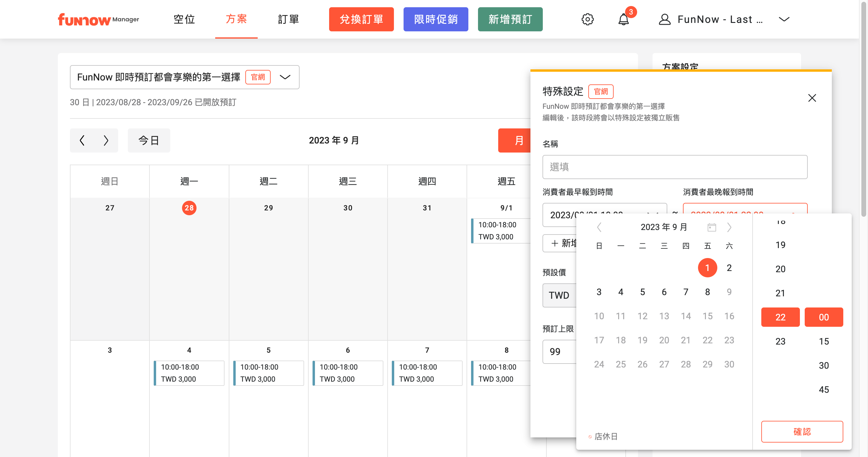The height and width of the screenshot is (457, 868).
Task: Click date picker previous month arrow
Action: click(599, 227)
